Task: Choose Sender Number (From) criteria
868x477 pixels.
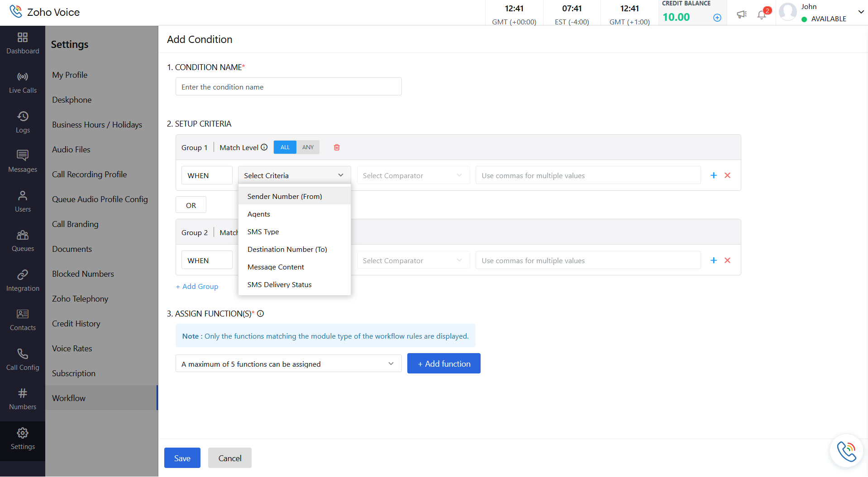Action: 295,197
